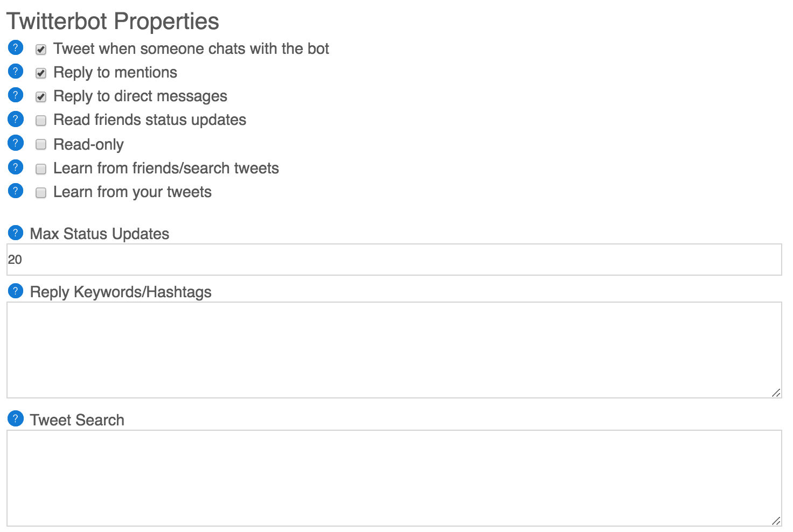Click help icon for Reply to direct messages
This screenshot has height=532, width=793.
(x=16, y=95)
